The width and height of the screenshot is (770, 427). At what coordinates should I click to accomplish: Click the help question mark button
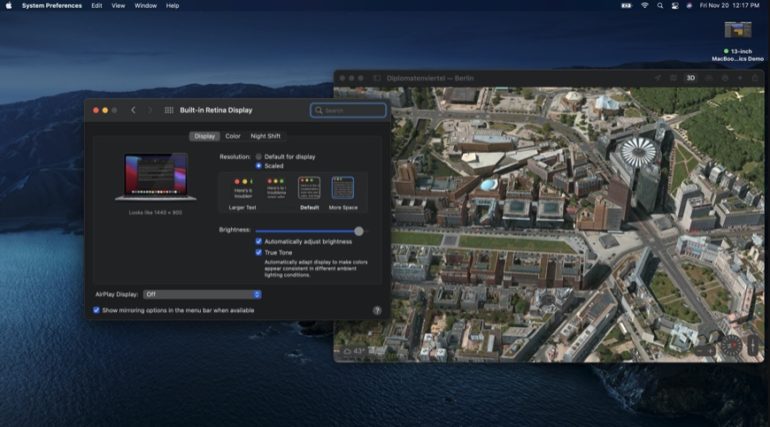click(x=377, y=310)
